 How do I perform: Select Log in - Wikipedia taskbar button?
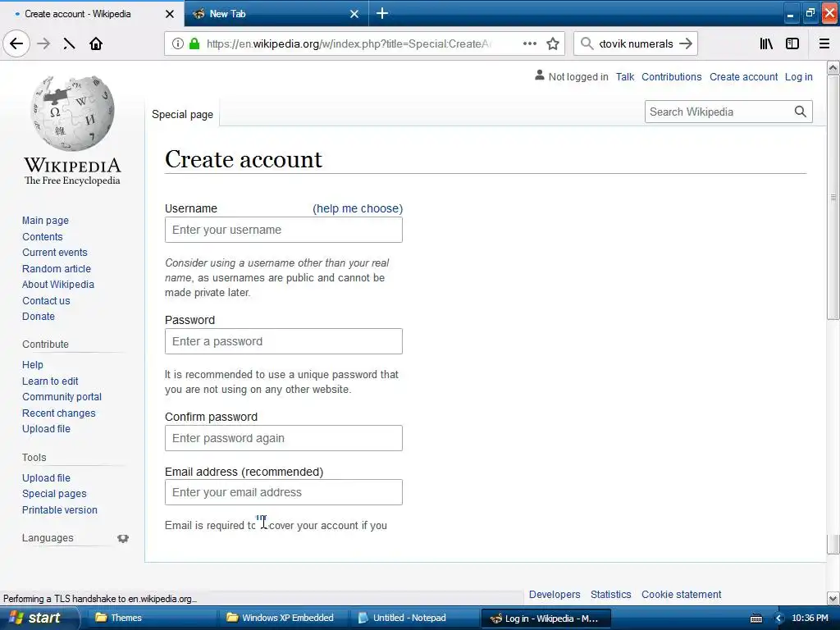[x=546, y=619]
